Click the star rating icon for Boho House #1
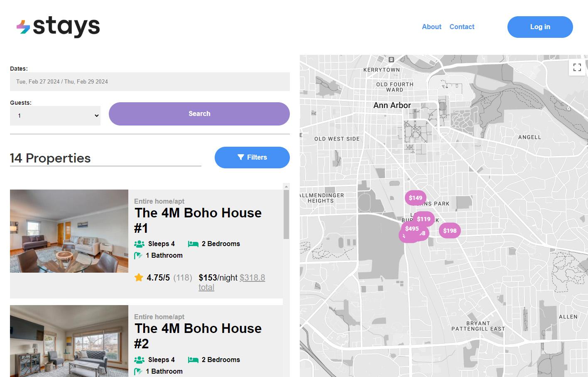This screenshot has width=588, height=377. click(139, 278)
